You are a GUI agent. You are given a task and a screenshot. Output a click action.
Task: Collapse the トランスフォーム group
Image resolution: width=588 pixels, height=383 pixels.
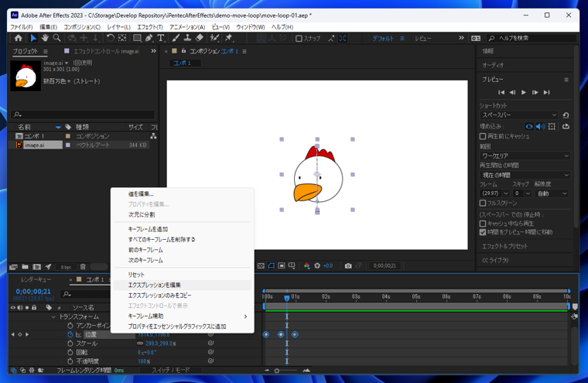53,317
